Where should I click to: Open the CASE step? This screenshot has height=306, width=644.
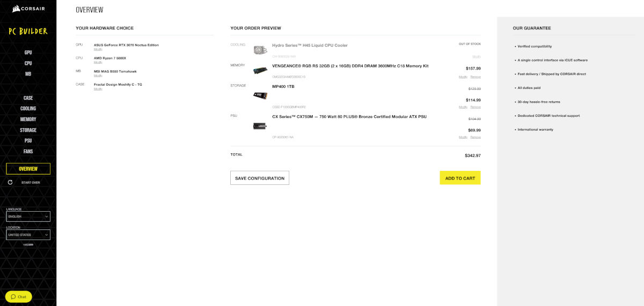(28, 98)
